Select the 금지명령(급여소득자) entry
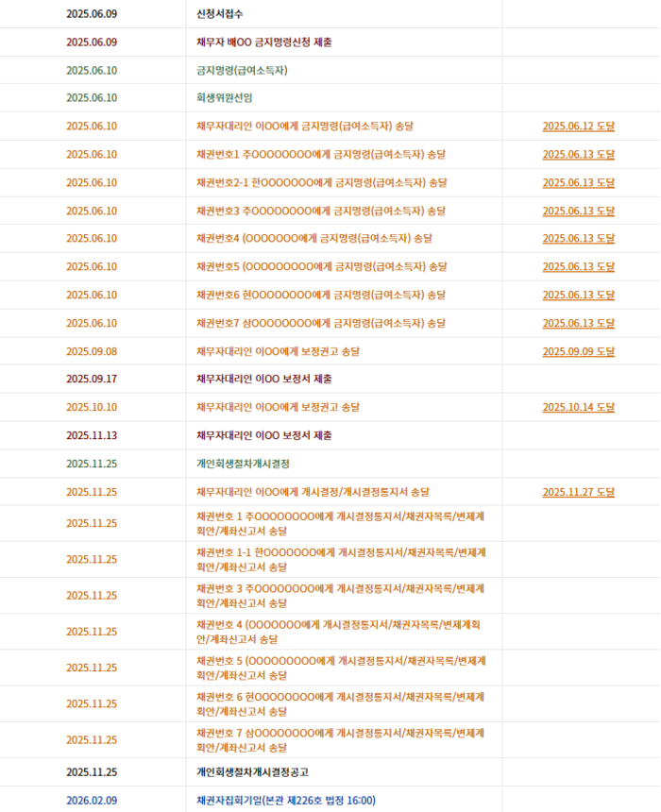 pyautogui.click(x=242, y=71)
